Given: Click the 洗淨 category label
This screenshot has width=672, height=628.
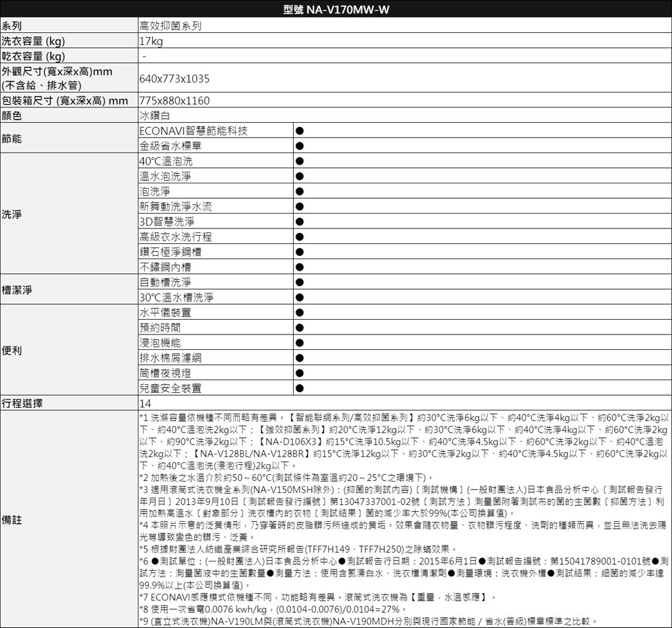Looking at the screenshot, I should click(11, 214).
